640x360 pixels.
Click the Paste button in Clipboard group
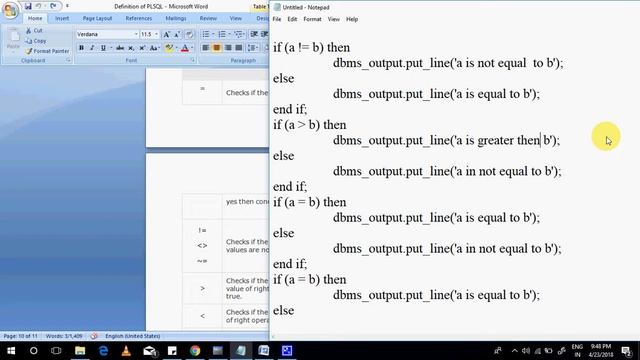13,41
